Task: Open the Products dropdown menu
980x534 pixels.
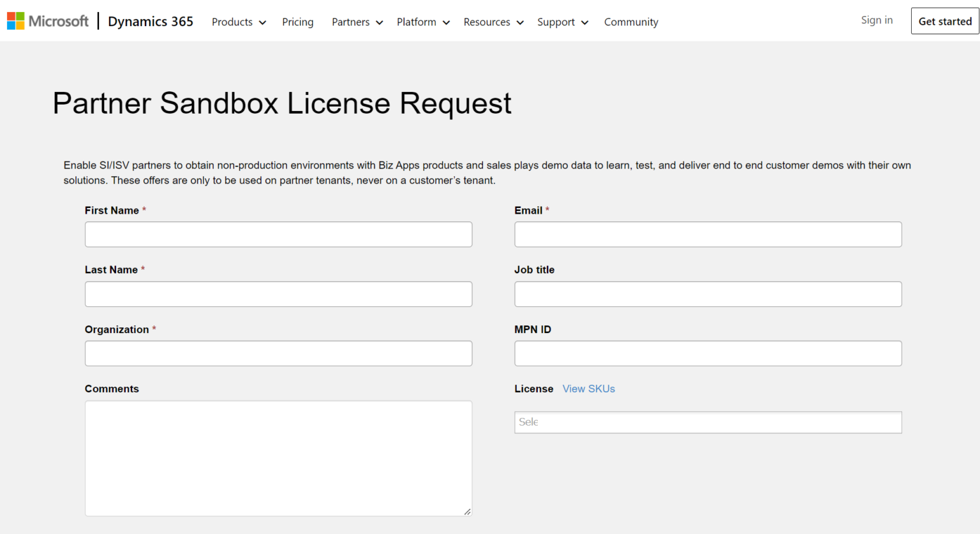Action: tap(238, 22)
